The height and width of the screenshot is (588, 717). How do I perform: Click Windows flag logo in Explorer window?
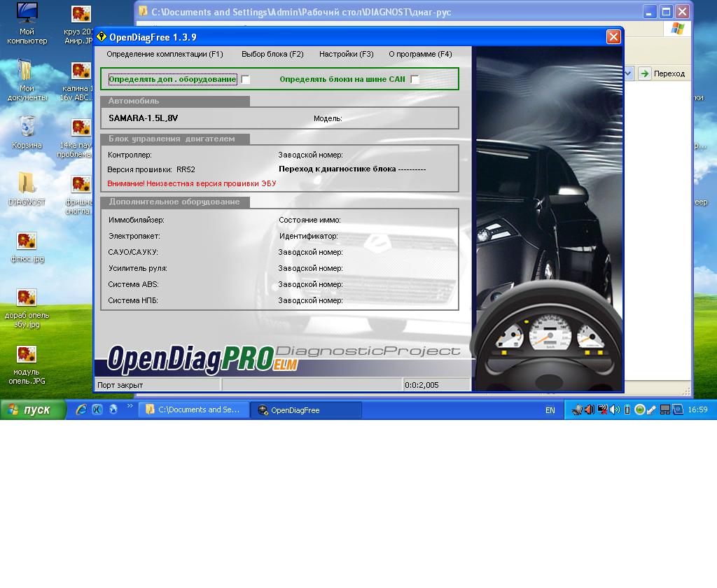coord(678,28)
